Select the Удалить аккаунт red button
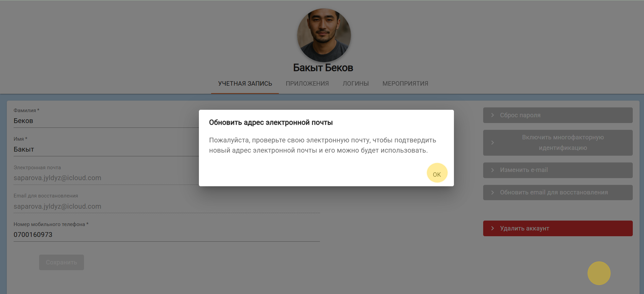This screenshot has height=294, width=644. 558,228
